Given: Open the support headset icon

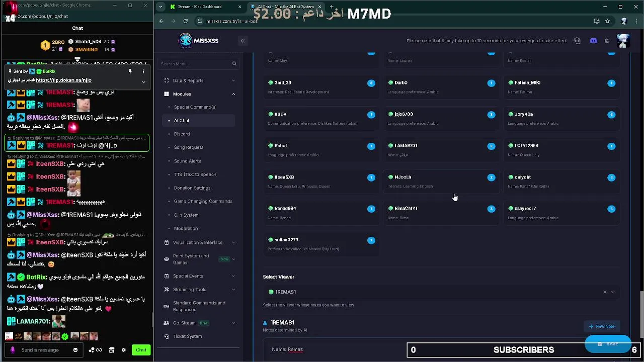Looking at the screenshot, I should point(577,41).
